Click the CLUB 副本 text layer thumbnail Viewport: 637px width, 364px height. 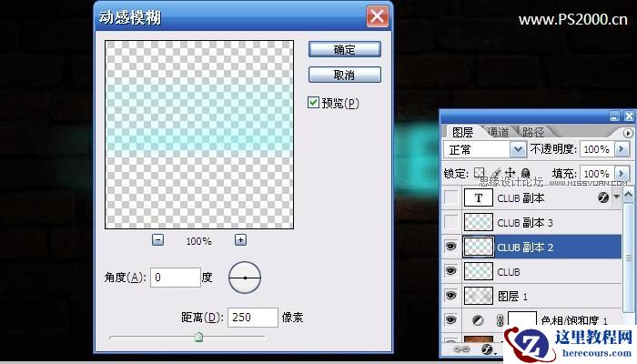tap(478, 197)
